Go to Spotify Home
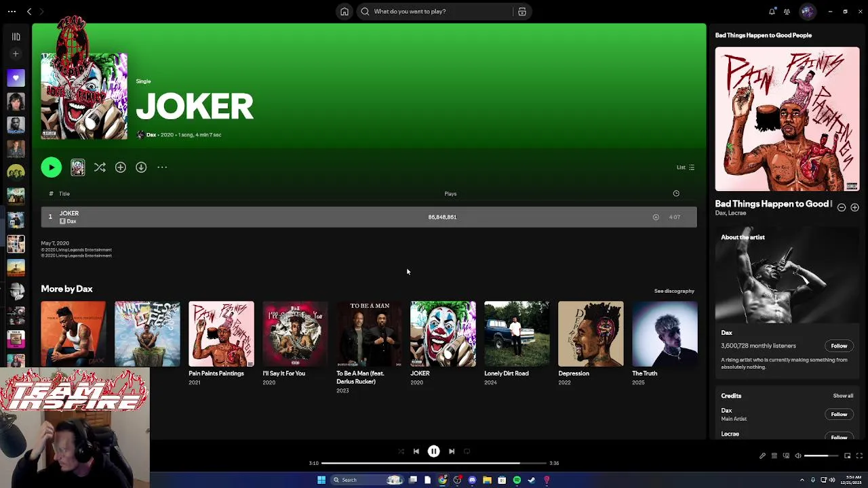The image size is (868, 488). [344, 12]
